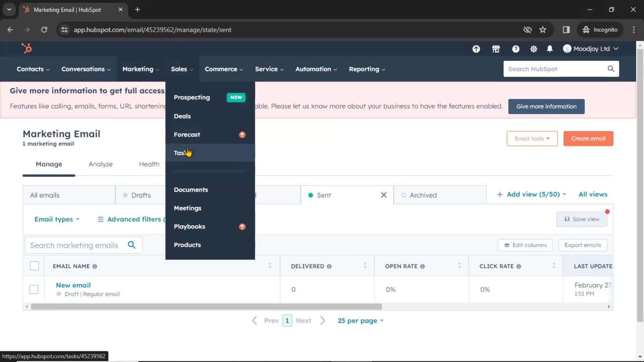
Task: Open the help question mark icon
Action: pos(516,49)
